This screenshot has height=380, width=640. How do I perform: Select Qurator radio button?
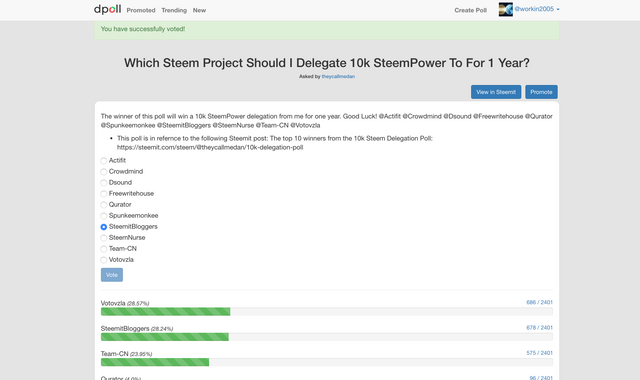point(104,205)
